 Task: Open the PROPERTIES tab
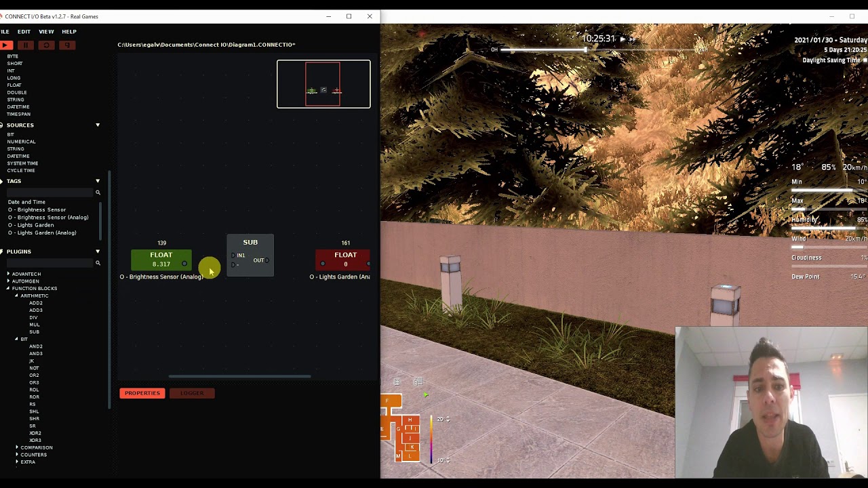click(x=142, y=393)
